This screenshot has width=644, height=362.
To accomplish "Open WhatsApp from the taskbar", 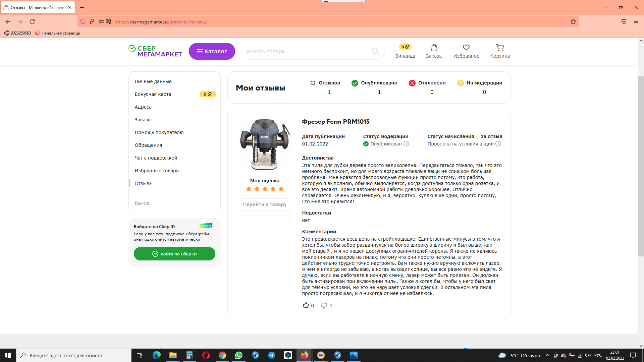I will 239,355.
